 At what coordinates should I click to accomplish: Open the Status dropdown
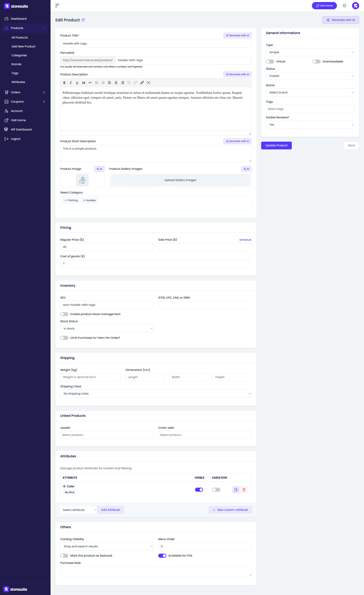310,76
